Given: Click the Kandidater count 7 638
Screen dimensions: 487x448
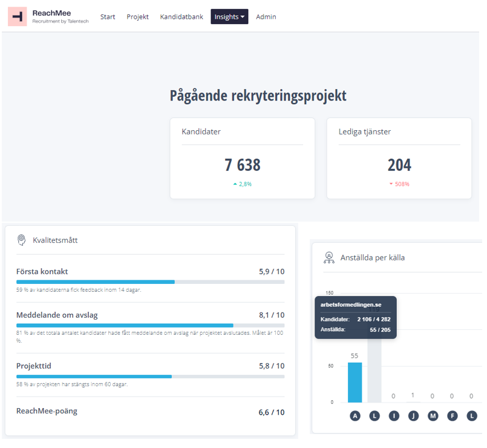Looking at the screenshot, I should click(x=242, y=165).
